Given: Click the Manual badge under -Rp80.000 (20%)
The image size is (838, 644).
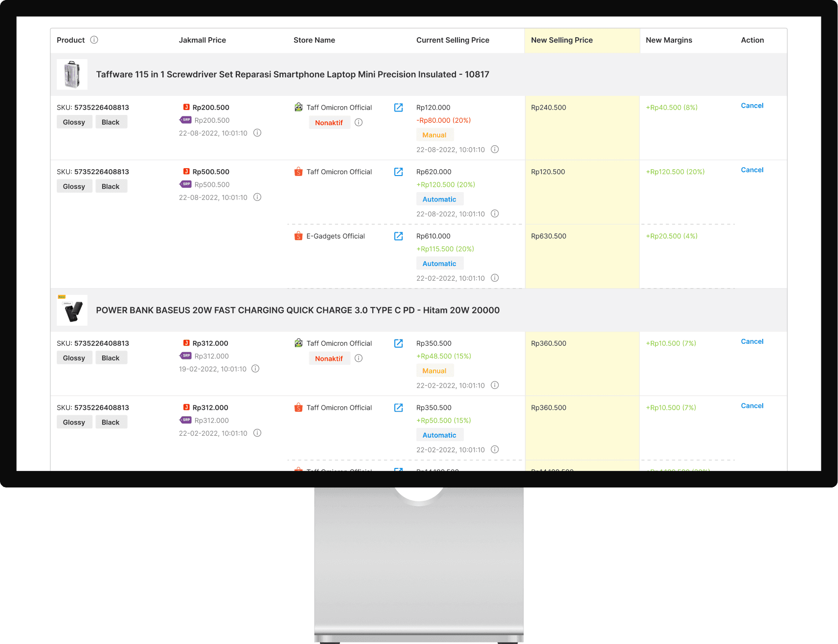Looking at the screenshot, I should pyautogui.click(x=434, y=135).
